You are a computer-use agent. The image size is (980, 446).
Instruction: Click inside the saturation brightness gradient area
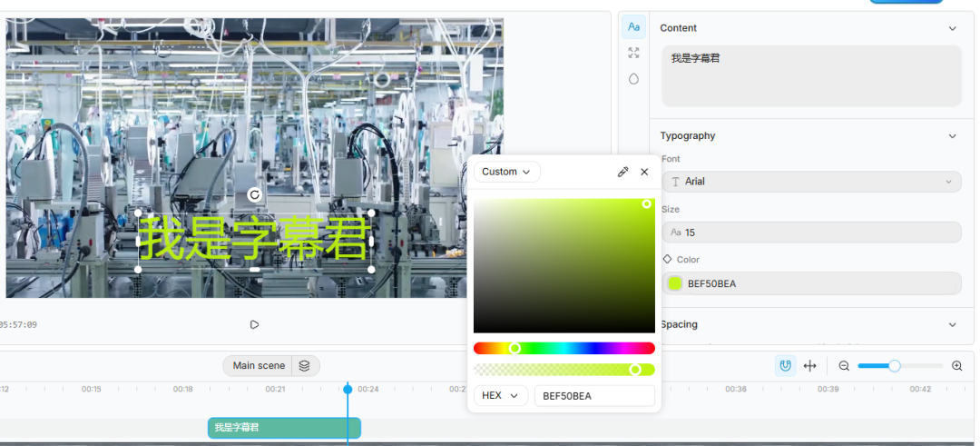(563, 266)
